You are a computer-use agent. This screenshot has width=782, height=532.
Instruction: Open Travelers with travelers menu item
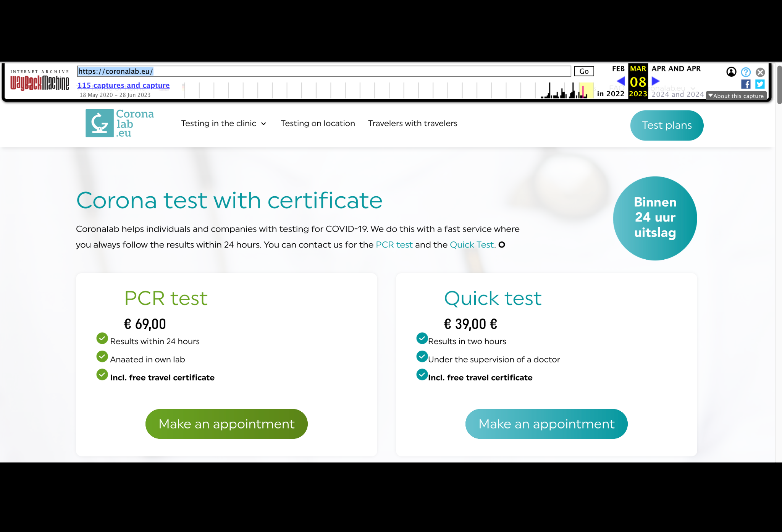(x=412, y=123)
